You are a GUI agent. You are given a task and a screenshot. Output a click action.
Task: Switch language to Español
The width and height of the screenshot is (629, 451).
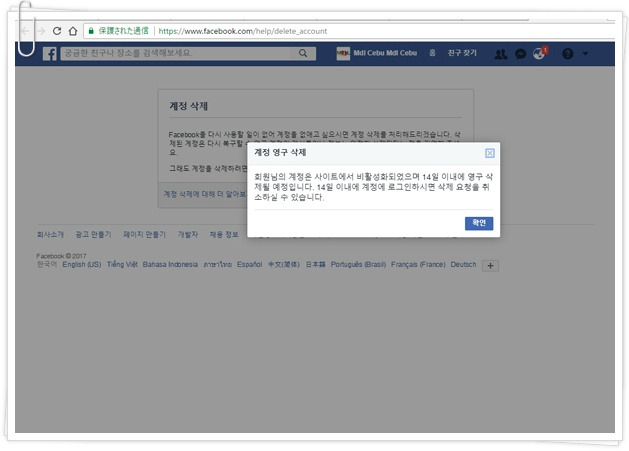(249, 264)
